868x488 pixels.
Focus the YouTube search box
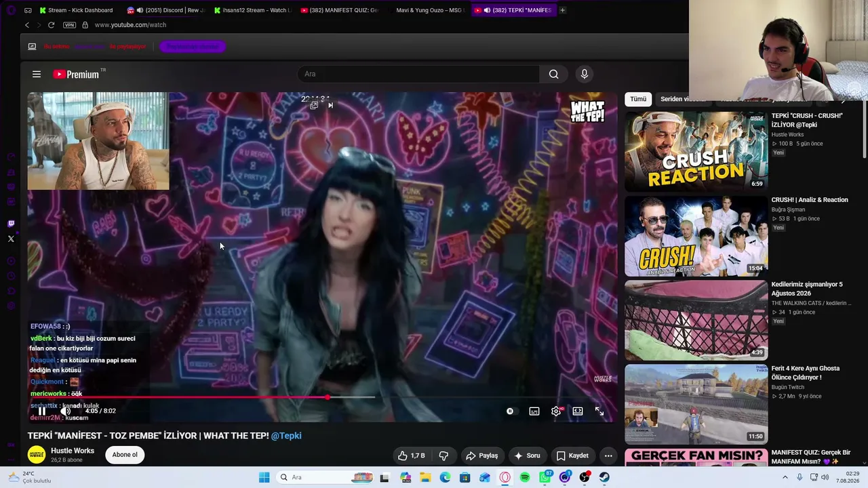click(x=418, y=74)
